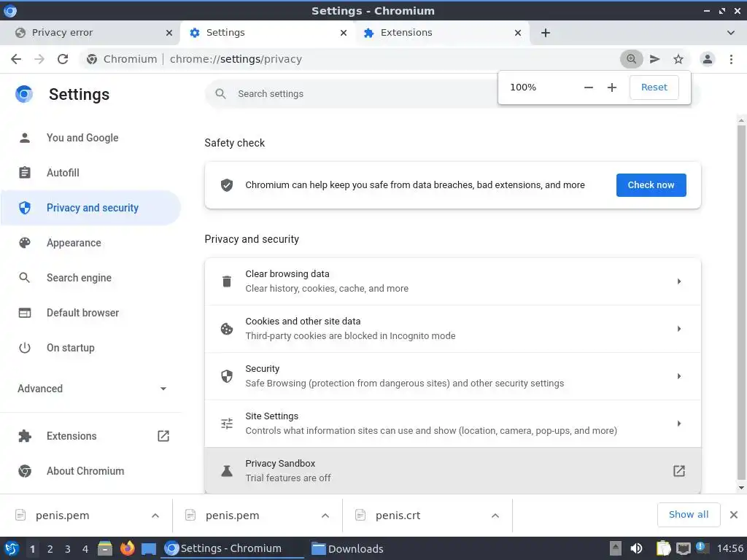Close the Extensions tab
This screenshot has height=560, width=747.
[x=518, y=33]
